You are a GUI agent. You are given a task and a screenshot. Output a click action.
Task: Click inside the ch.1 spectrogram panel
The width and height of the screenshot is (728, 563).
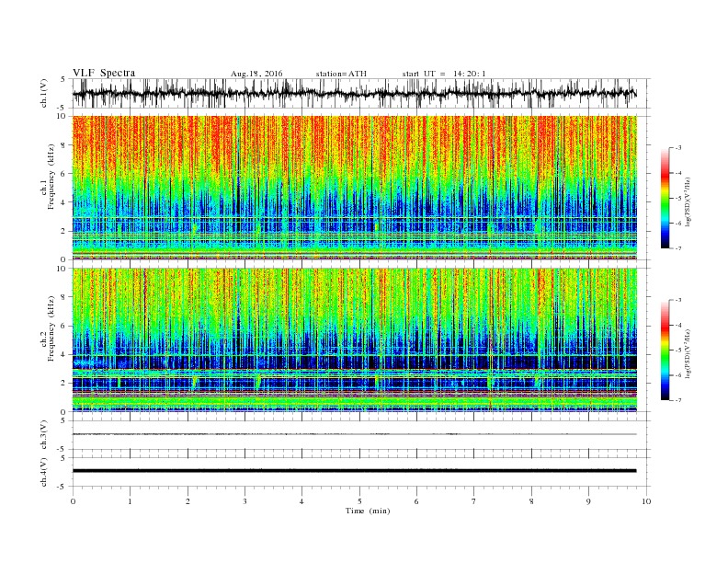[355, 188]
